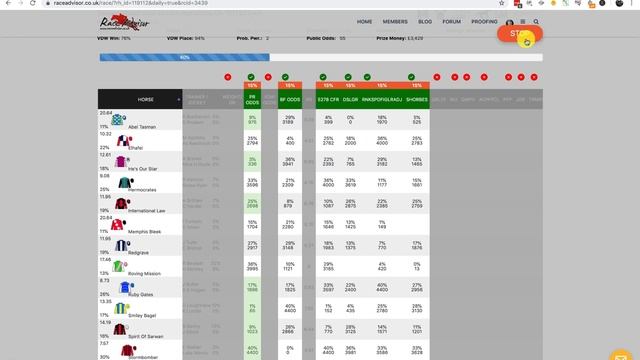Image resolution: width=640 pixels, height=360 pixels.
Task: Click the DSLGR column header
Action: (350, 100)
